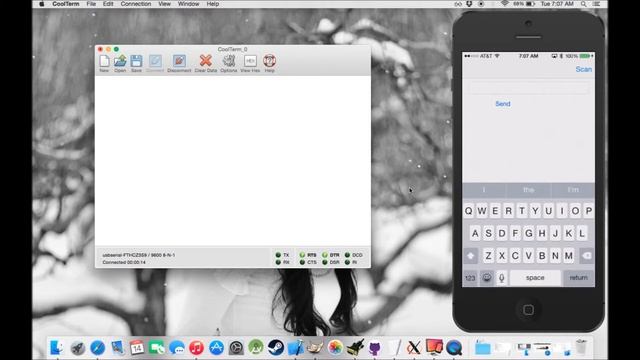Open the File menu
Viewport: 640px width, 360px height.
pos(91,4)
